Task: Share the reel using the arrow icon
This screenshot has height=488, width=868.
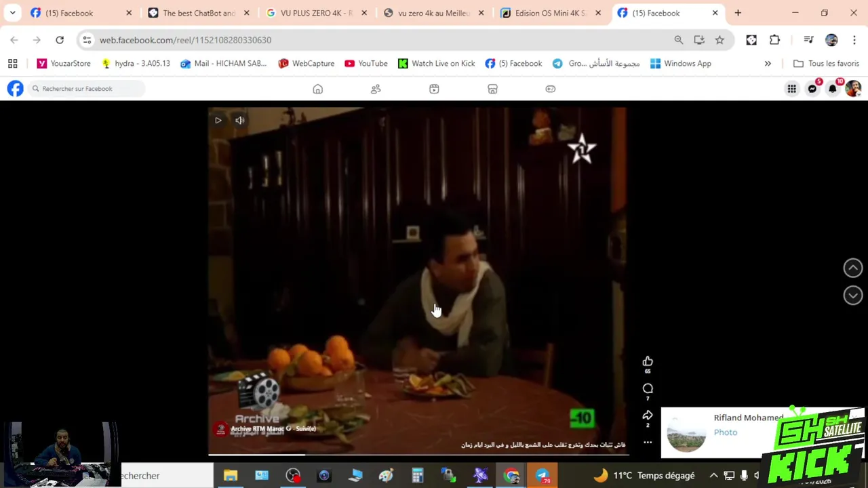Action: click(x=648, y=415)
